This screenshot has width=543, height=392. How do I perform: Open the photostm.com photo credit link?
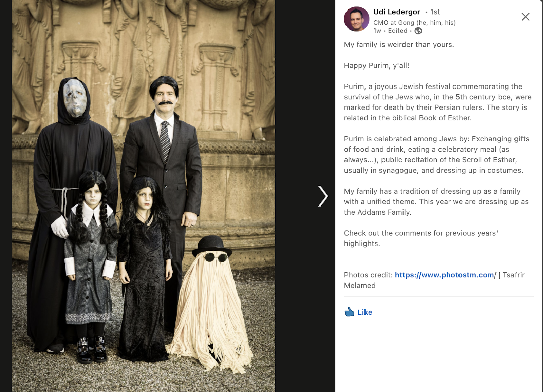tap(445, 275)
